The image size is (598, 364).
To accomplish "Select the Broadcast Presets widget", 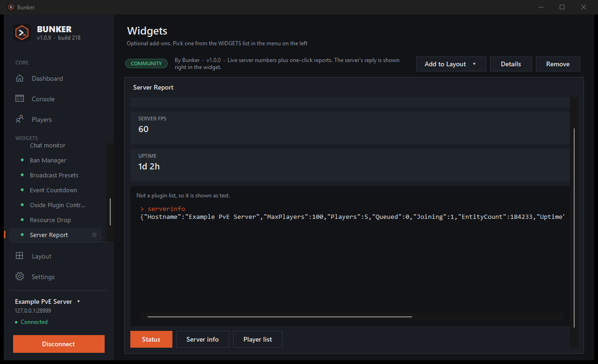I will coord(55,175).
